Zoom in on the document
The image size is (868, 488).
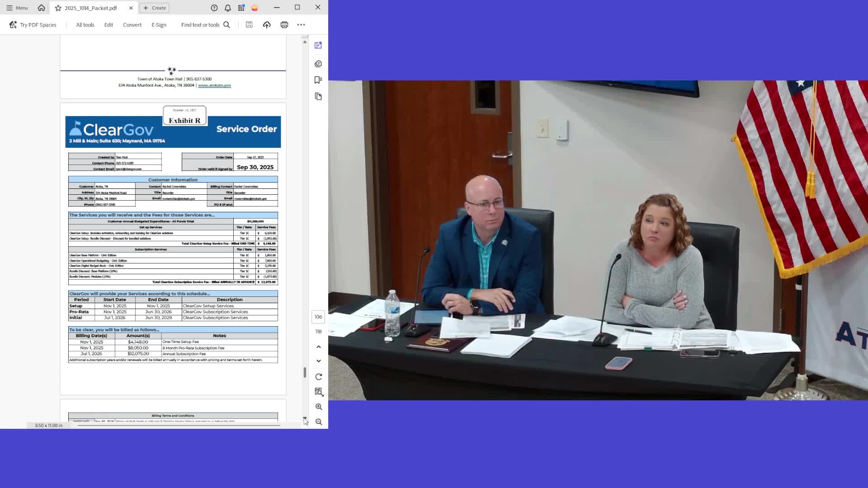coord(319,407)
